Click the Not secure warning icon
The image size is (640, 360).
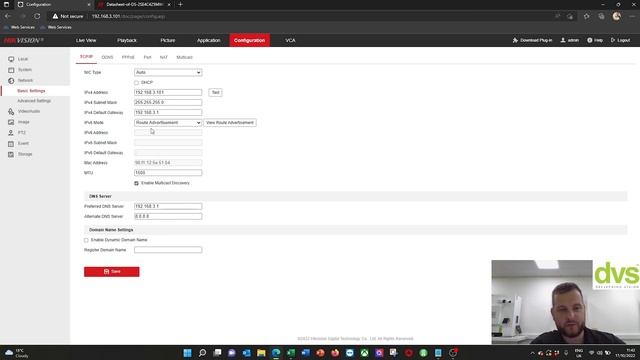[x=55, y=16]
